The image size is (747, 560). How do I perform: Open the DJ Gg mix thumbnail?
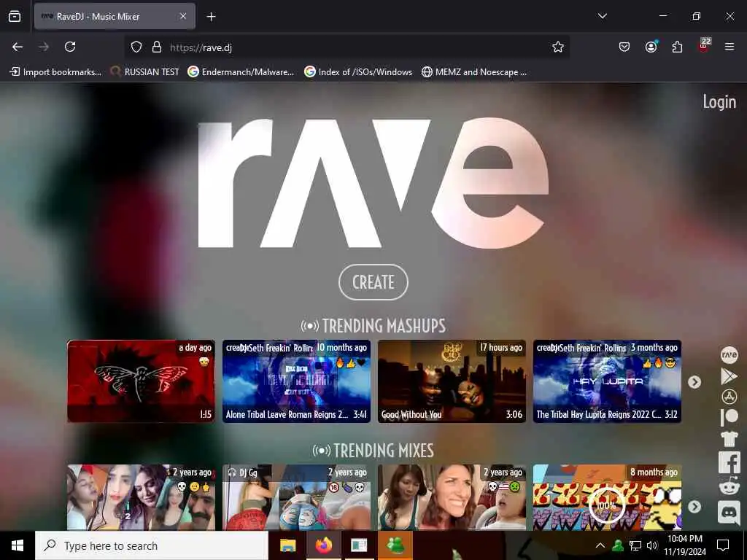[296, 497]
